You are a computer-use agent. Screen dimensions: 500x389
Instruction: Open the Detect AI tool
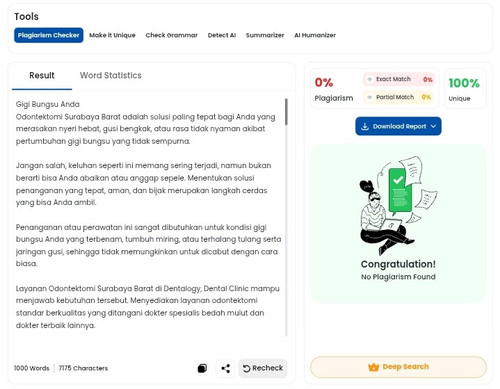click(222, 35)
